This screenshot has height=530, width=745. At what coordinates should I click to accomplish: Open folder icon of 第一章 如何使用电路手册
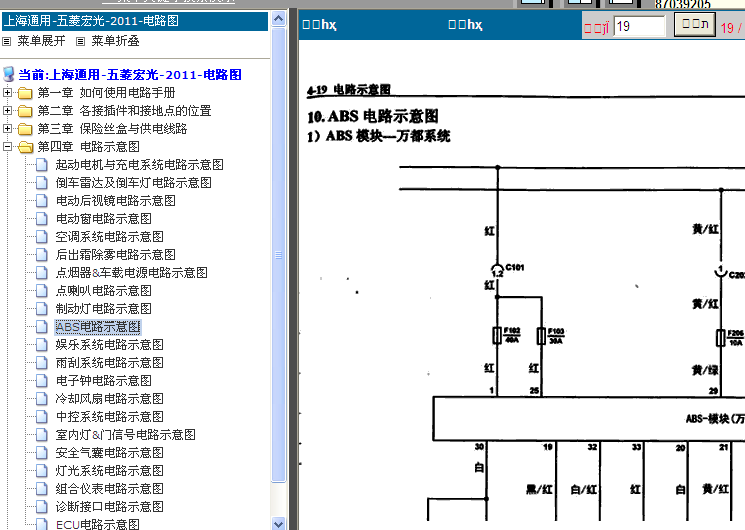click(x=25, y=93)
